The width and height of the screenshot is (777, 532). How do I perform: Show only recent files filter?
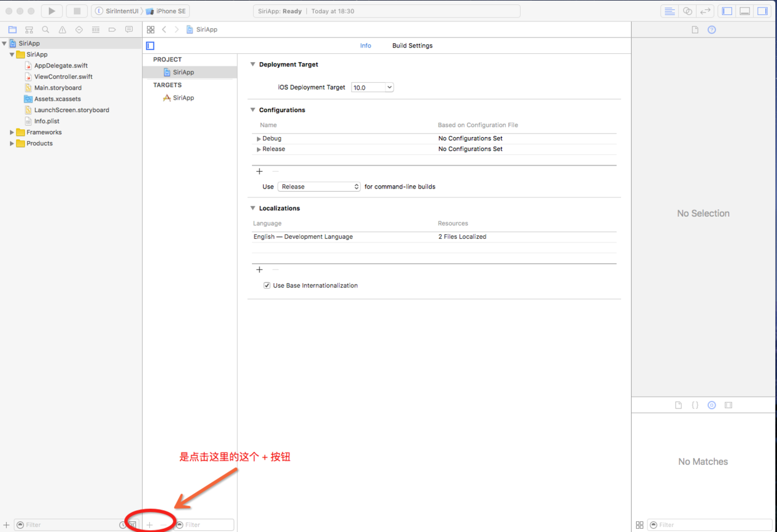(x=123, y=525)
